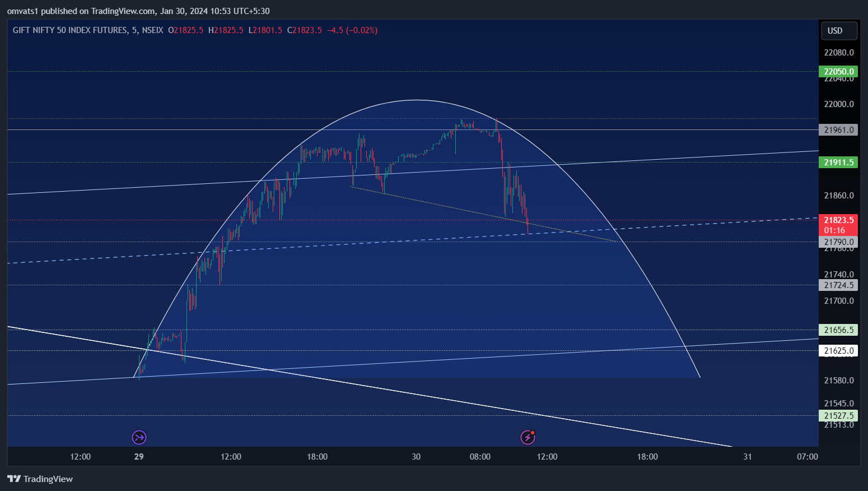
Task: Click the 21545.0 price axis value
Action: (x=839, y=404)
